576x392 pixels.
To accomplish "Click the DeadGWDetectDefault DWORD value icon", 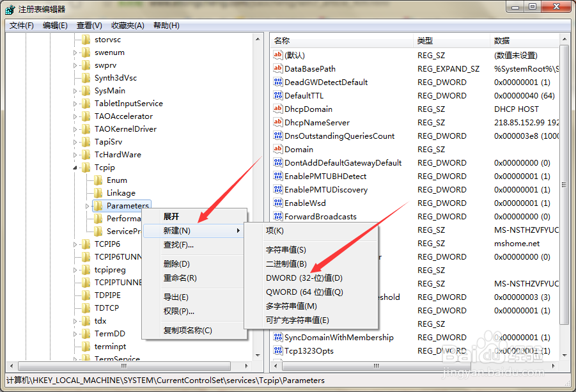I will click(277, 82).
